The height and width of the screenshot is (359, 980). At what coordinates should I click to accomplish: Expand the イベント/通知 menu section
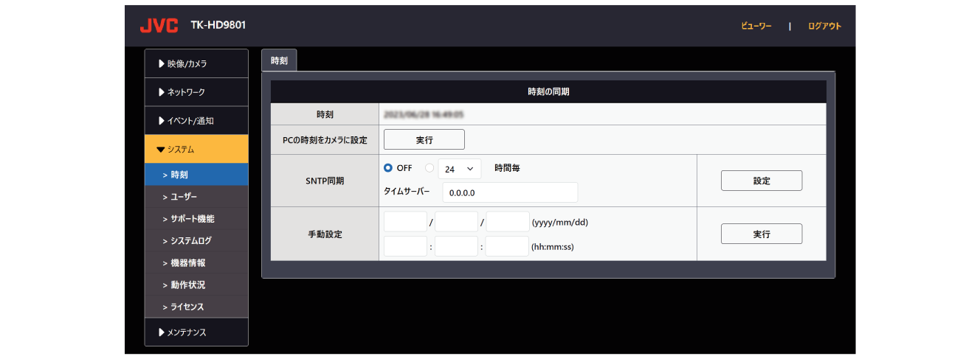196,121
